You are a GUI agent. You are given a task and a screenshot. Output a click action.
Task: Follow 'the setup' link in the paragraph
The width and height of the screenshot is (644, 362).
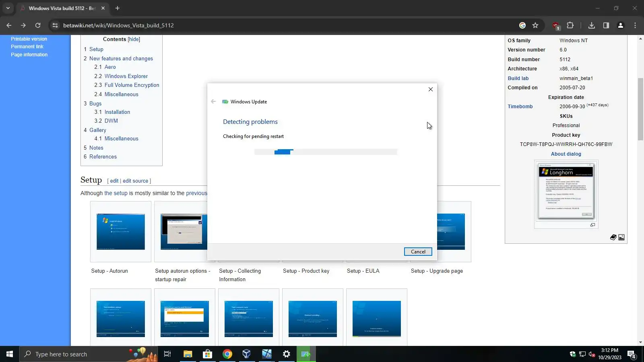pos(116,193)
